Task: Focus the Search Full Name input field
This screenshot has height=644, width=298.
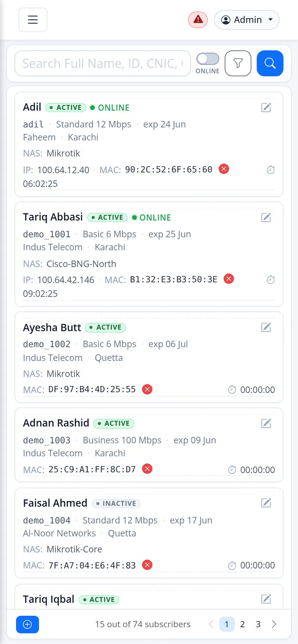Action: click(103, 63)
